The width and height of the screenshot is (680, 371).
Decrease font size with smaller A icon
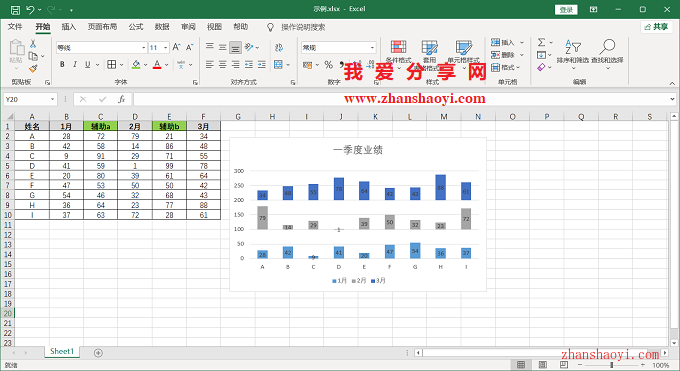[x=189, y=47]
